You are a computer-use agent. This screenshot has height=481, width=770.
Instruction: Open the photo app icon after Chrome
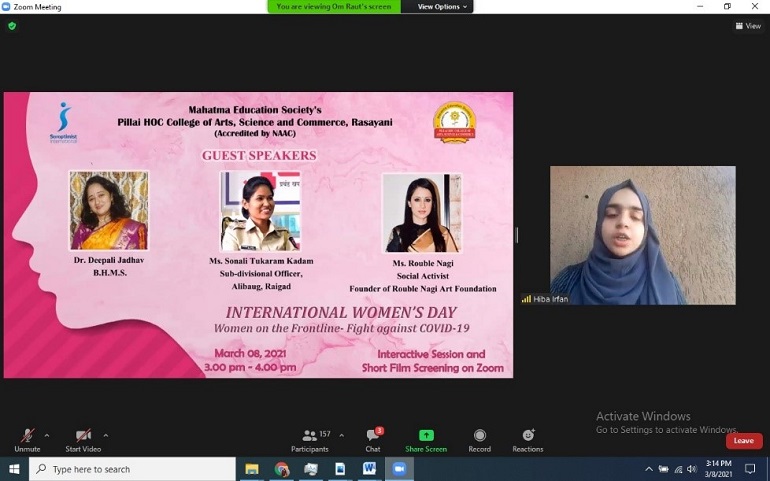(311, 469)
